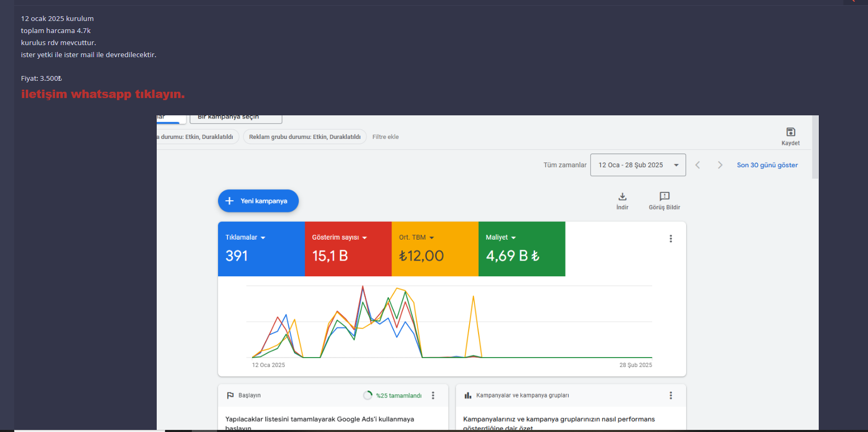
Task: Click the 28 Şub 2025 chart axis label
Action: pos(636,365)
